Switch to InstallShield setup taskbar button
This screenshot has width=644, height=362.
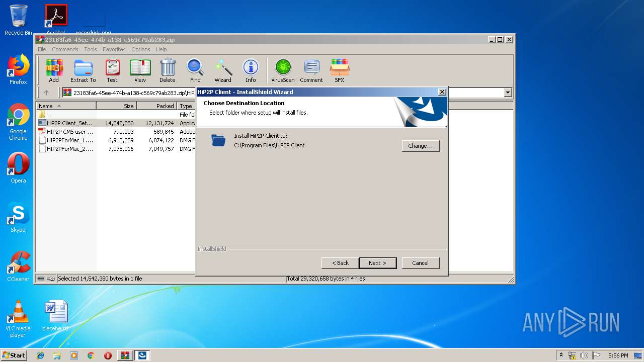point(142,355)
